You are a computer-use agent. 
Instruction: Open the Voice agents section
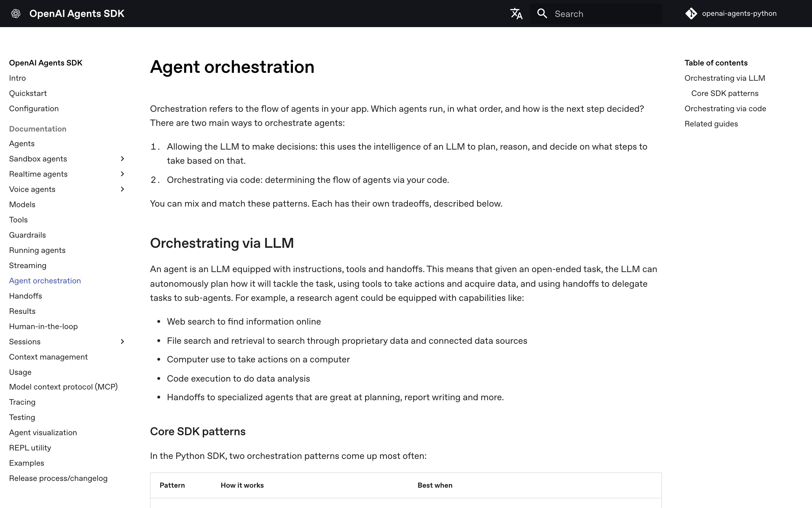point(32,189)
